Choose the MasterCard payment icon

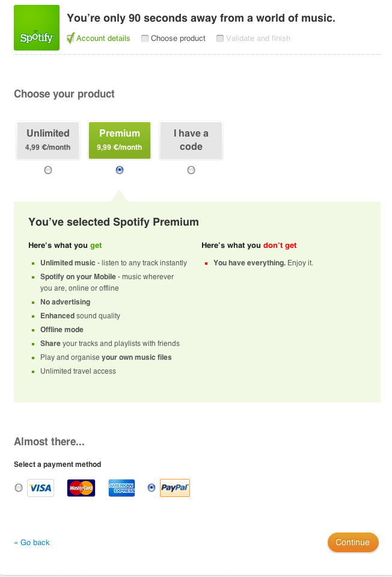(81, 488)
